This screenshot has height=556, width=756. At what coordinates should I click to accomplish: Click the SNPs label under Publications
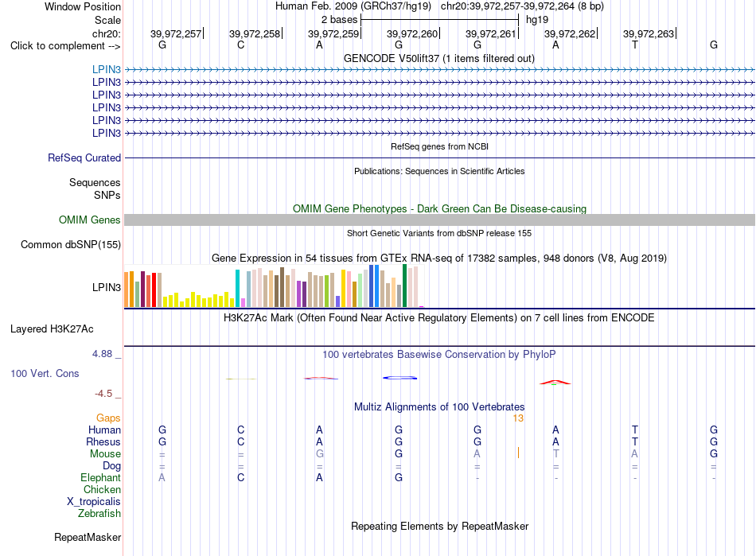[x=107, y=195]
